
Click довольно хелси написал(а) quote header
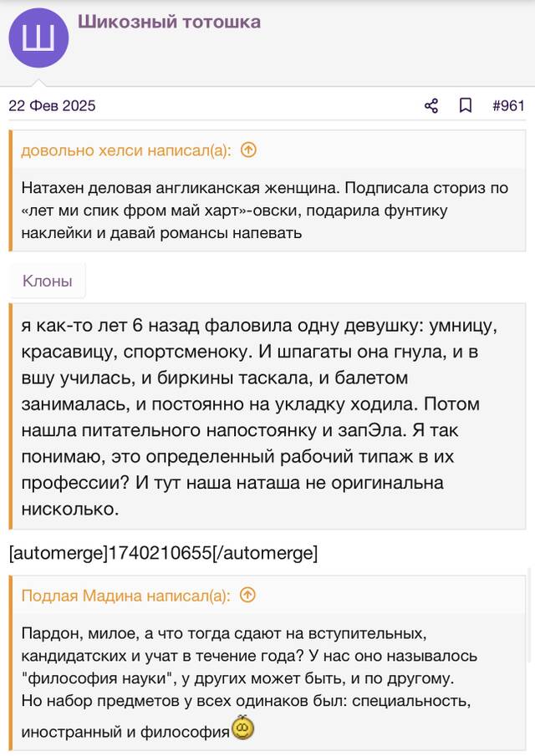(126, 150)
